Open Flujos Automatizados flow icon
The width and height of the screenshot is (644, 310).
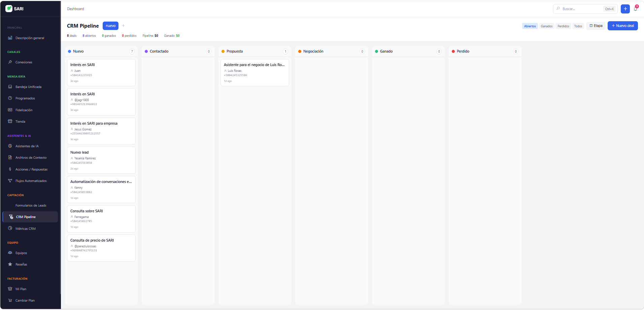(10, 181)
